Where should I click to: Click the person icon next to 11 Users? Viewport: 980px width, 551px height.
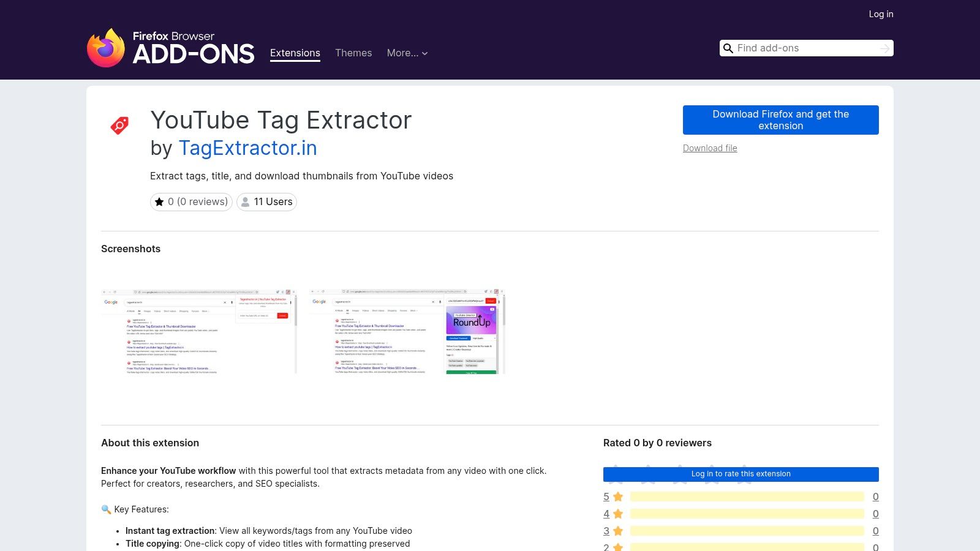tap(244, 201)
